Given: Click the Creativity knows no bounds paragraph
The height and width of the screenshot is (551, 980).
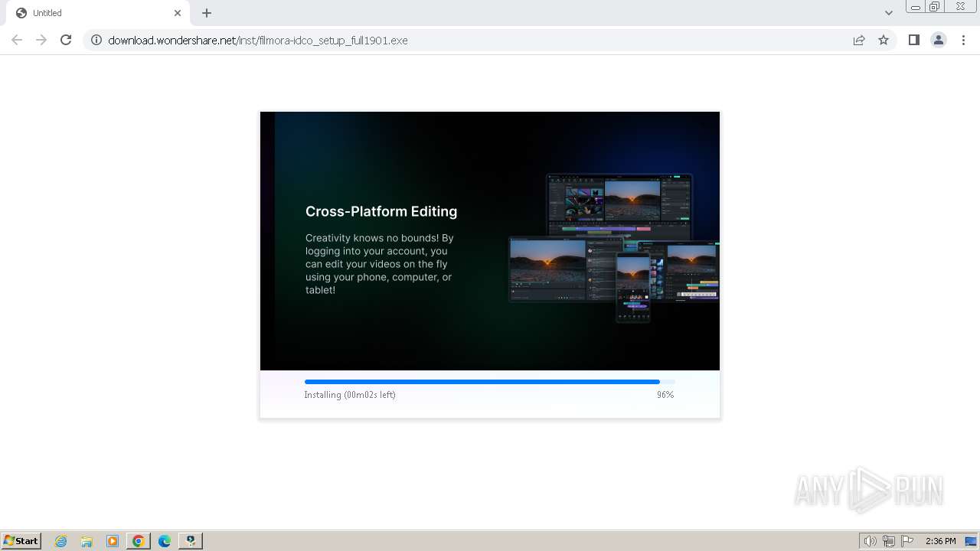Looking at the screenshot, I should click(380, 264).
